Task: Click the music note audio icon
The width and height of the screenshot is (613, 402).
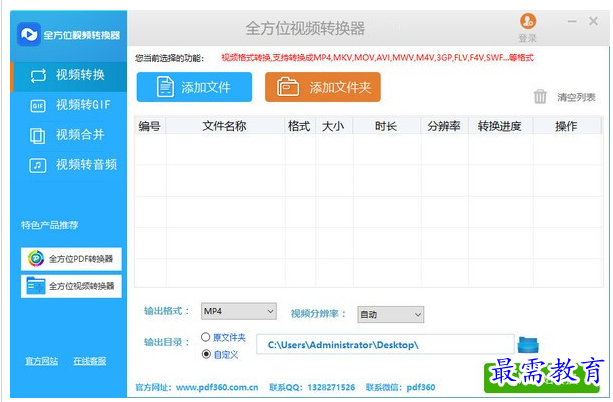Action: [x=38, y=165]
